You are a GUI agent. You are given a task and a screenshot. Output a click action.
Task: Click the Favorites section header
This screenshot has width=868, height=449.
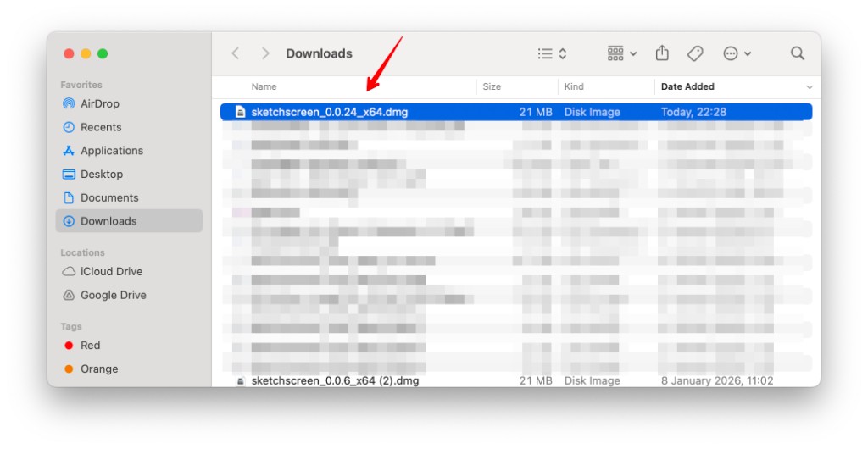[81, 85]
